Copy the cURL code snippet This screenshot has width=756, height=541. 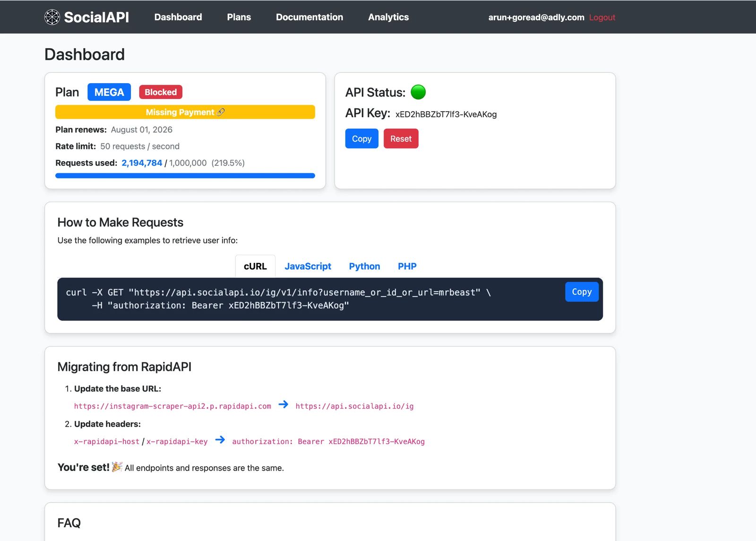(582, 292)
